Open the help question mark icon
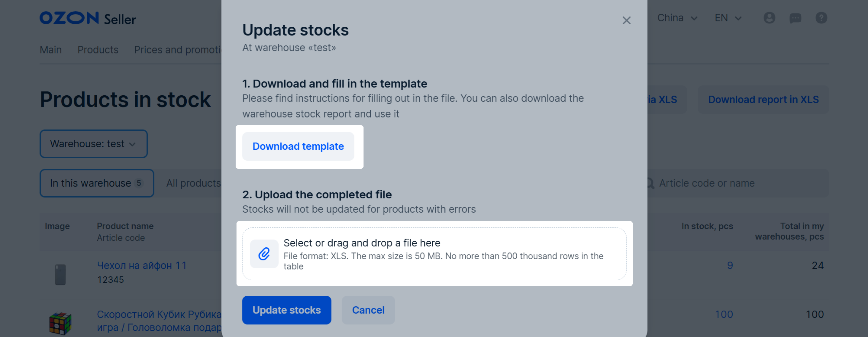The image size is (868, 337). (x=821, y=18)
